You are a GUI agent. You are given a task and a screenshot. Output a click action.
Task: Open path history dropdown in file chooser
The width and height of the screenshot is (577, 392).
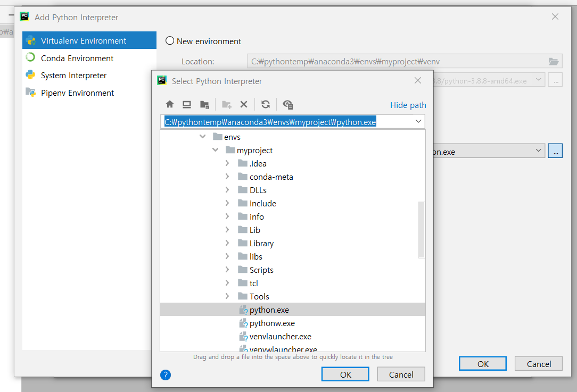[x=418, y=121]
